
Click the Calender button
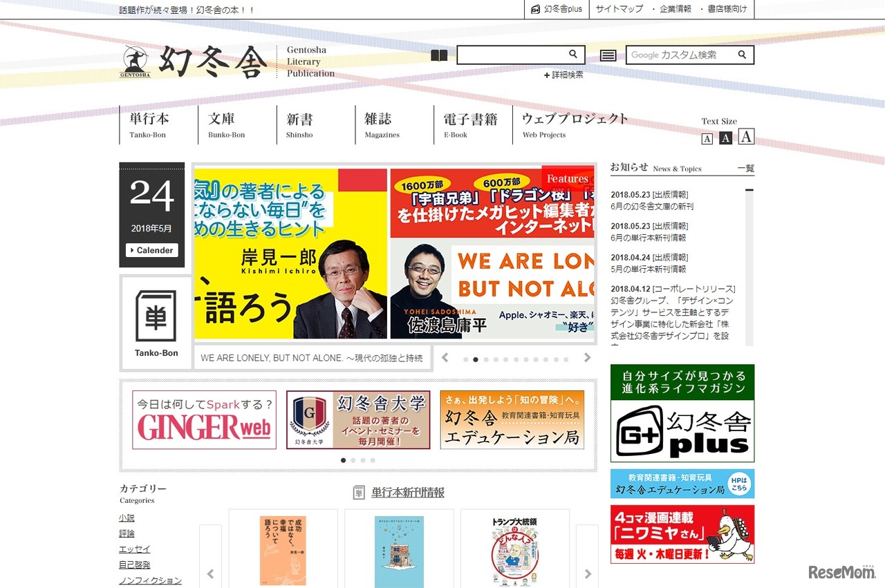[x=152, y=250]
